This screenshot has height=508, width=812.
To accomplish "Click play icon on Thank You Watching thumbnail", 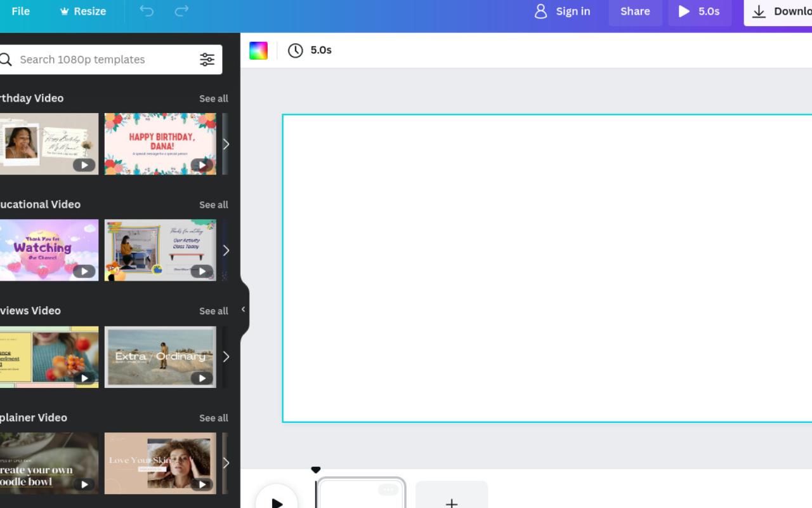I will [x=84, y=272].
